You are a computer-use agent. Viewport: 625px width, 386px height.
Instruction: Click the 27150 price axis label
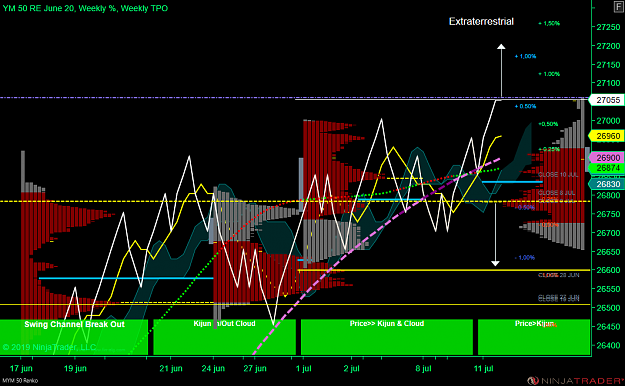pyautogui.click(x=608, y=65)
